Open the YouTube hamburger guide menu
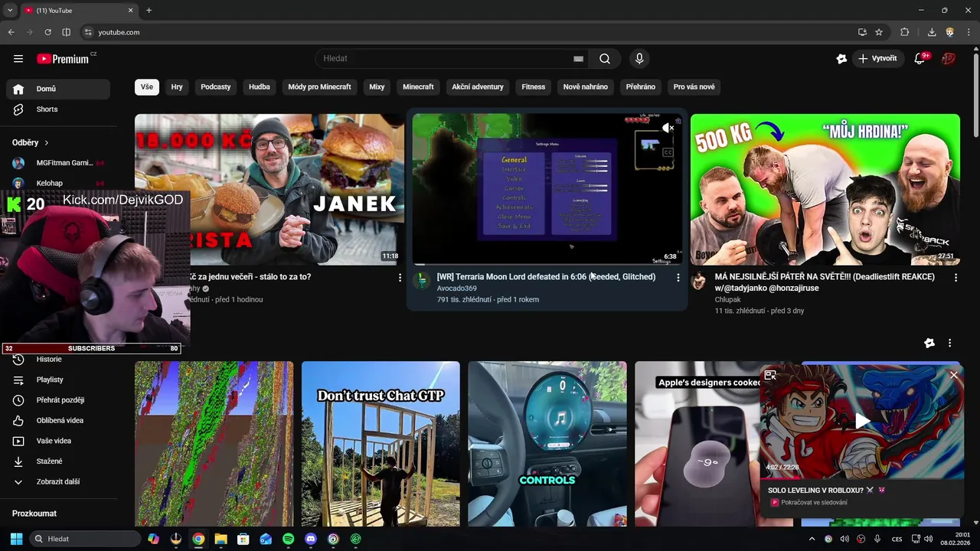The height and width of the screenshot is (551, 980). point(18,59)
